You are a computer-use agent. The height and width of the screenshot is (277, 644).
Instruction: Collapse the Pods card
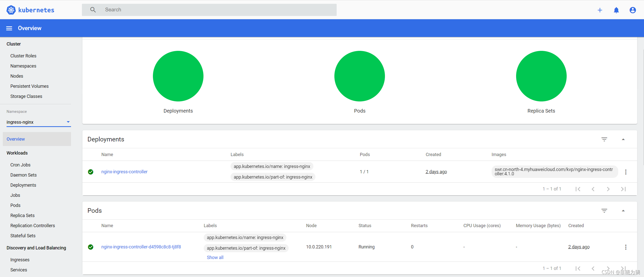click(x=623, y=211)
